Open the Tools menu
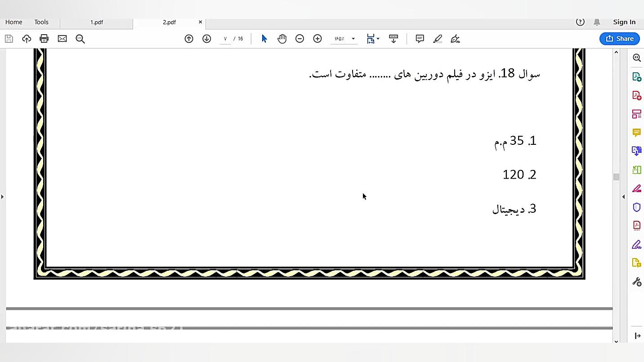This screenshot has height=362, width=644. pos(41,22)
